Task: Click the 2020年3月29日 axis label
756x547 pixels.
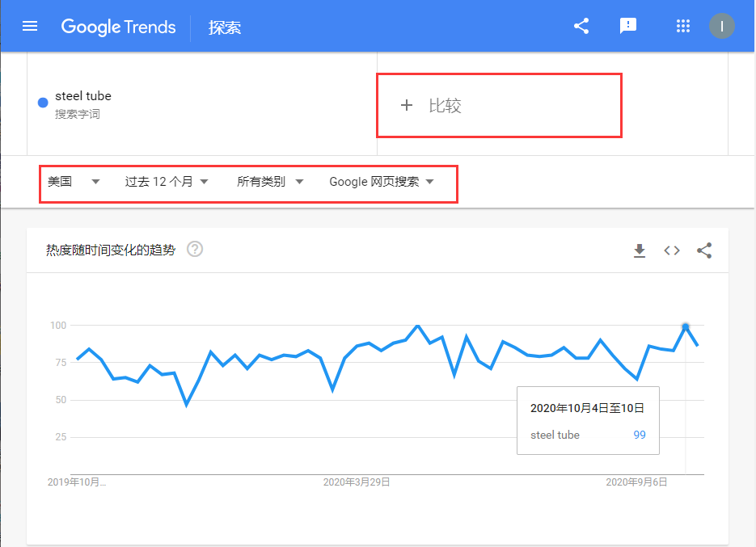Action: [357, 482]
